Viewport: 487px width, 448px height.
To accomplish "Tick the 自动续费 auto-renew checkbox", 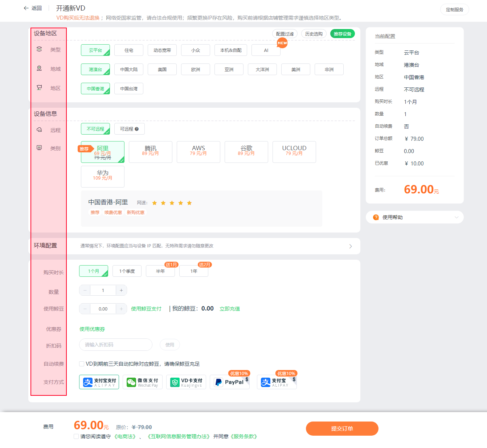I will (82, 364).
